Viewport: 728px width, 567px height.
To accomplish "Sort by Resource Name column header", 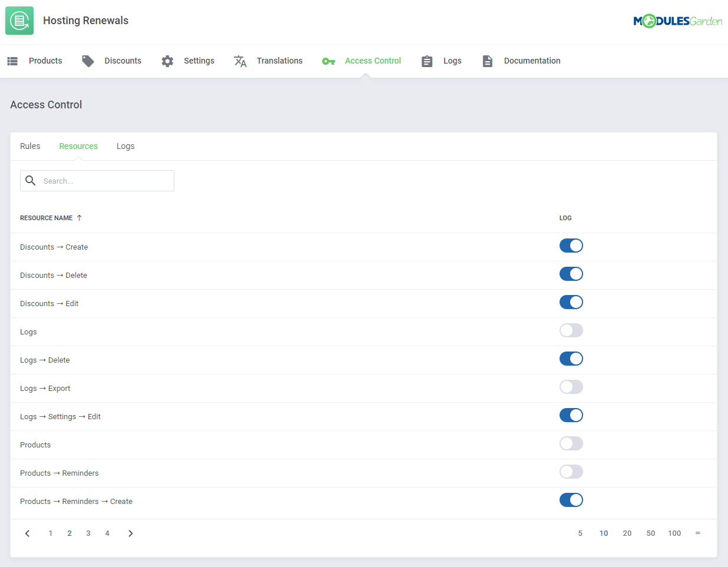I will (47, 218).
